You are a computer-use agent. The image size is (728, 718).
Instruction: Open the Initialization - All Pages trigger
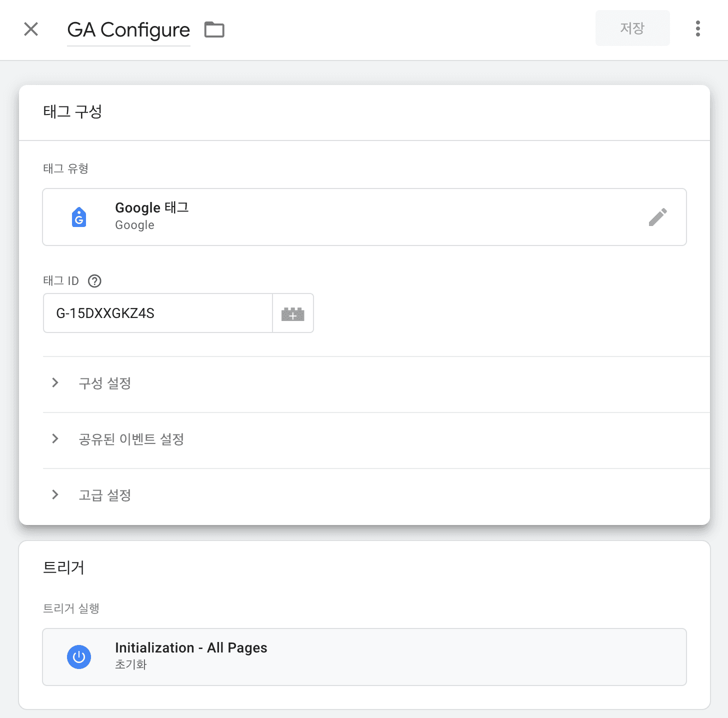tap(191, 647)
